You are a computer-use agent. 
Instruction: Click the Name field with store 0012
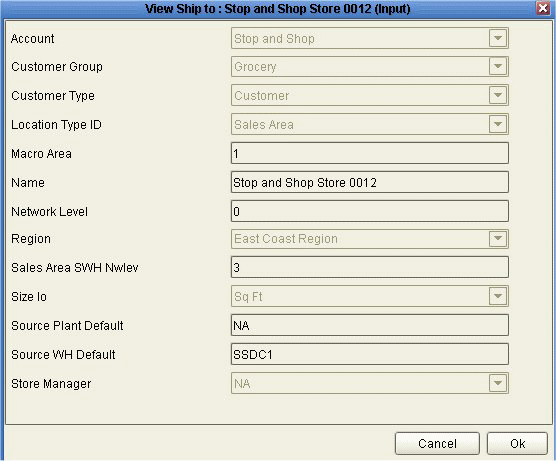click(369, 182)
